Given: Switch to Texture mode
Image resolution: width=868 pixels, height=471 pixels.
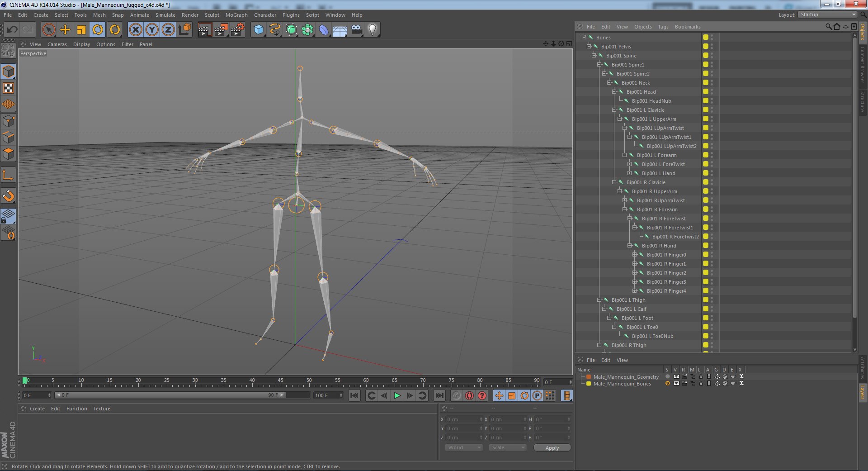Looking at the screenshot, I should pos(8,88).
